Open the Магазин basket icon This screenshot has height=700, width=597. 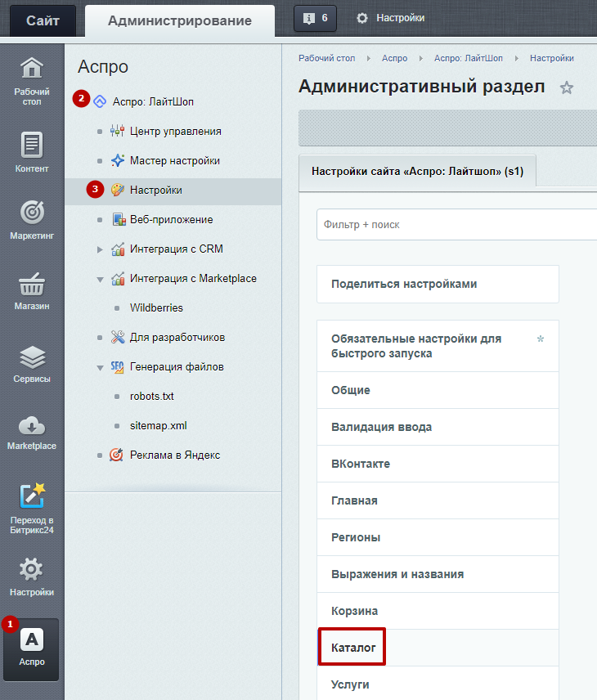[x=32, y=285]
